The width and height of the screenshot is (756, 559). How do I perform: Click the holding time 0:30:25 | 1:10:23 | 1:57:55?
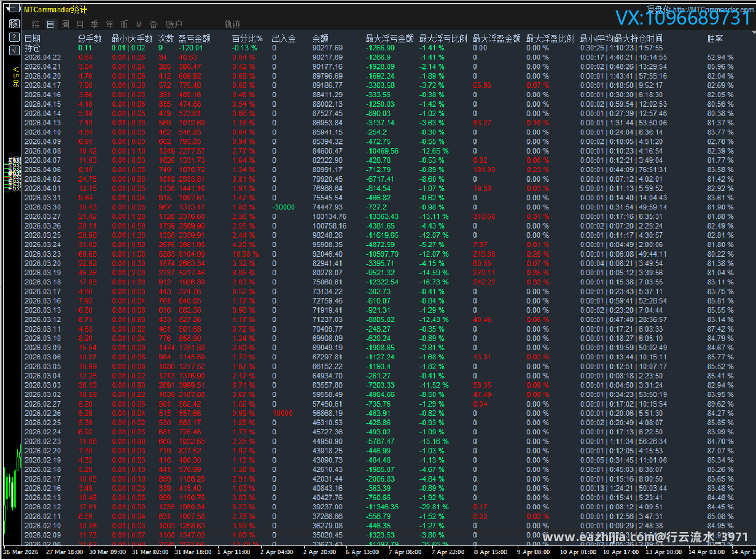click(622, 48)
